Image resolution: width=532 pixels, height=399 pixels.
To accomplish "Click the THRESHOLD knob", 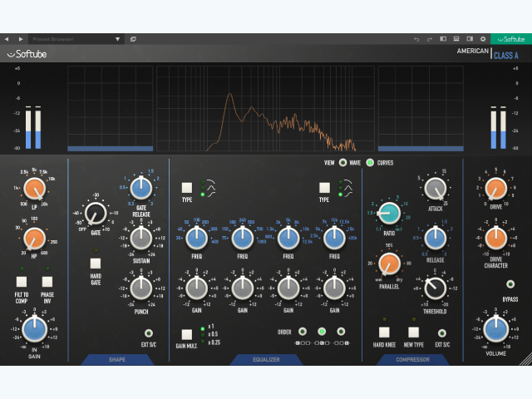I will 436,288.
